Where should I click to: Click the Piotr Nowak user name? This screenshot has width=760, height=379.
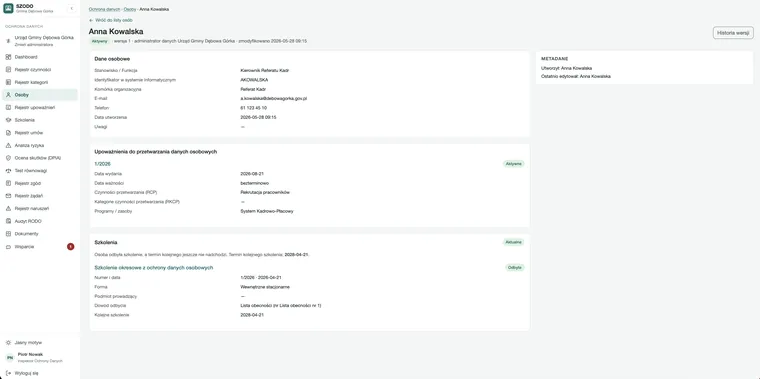click(30, 354)
